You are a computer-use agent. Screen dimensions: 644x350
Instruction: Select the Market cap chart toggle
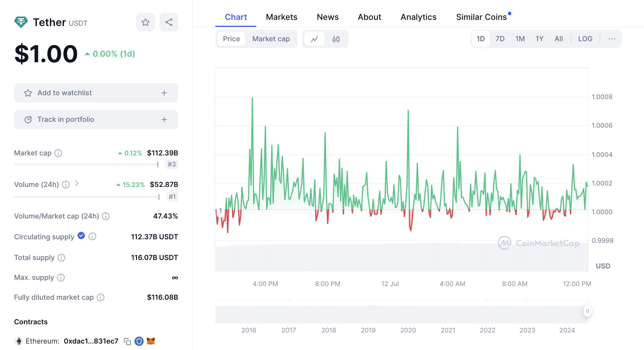[x=271, y=39]
